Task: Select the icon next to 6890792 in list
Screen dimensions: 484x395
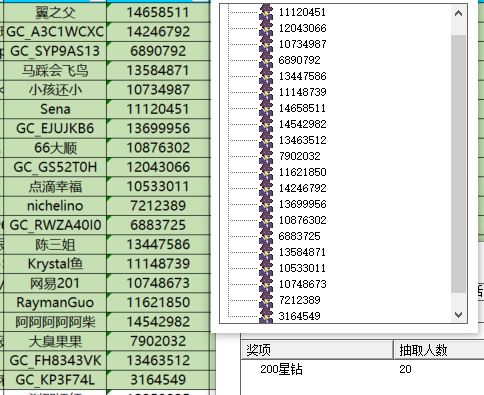Action: 266,60
